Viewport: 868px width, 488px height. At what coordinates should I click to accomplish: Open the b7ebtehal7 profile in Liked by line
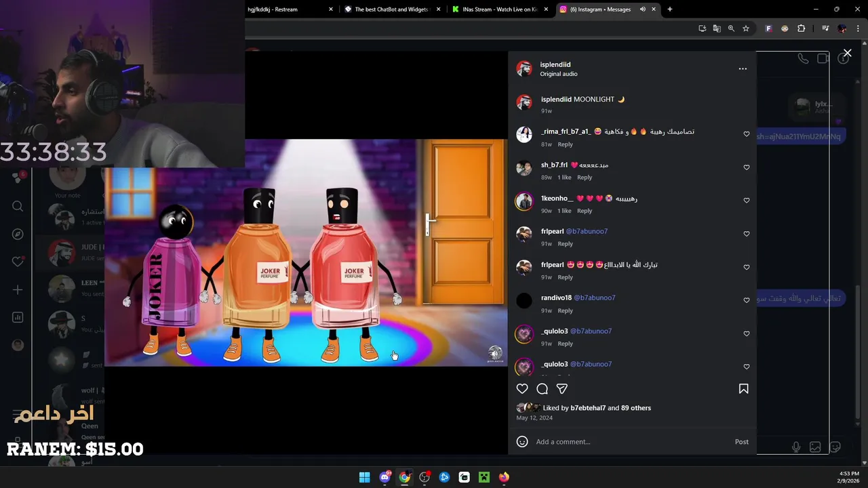tap(588, 408)
